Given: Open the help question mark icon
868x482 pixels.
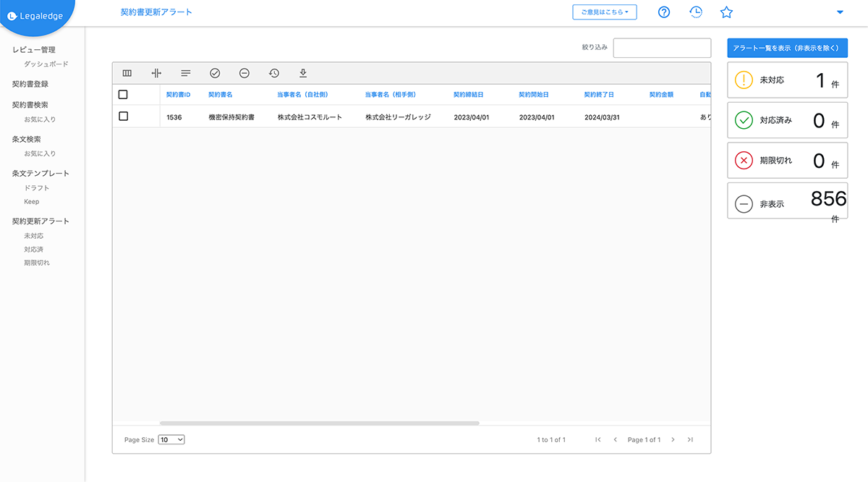Looking at the screenshot, I should pyautogui.click(x=664, y=12).
